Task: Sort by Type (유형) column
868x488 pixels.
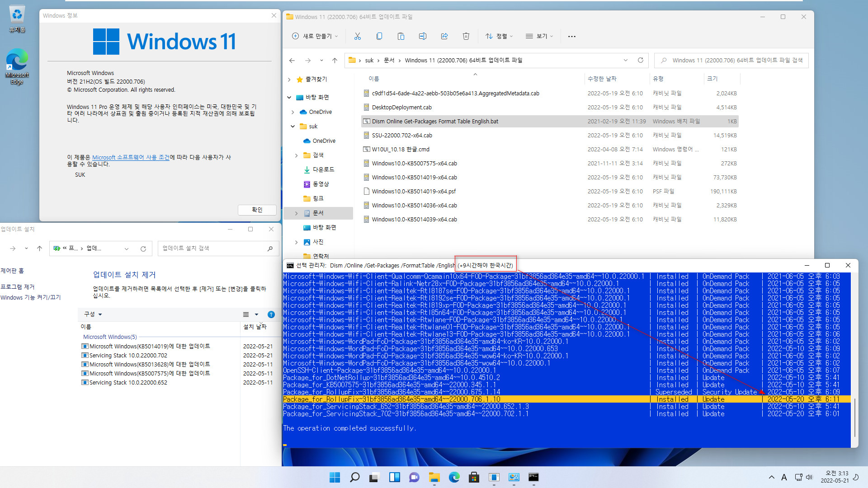Action: 658,79
